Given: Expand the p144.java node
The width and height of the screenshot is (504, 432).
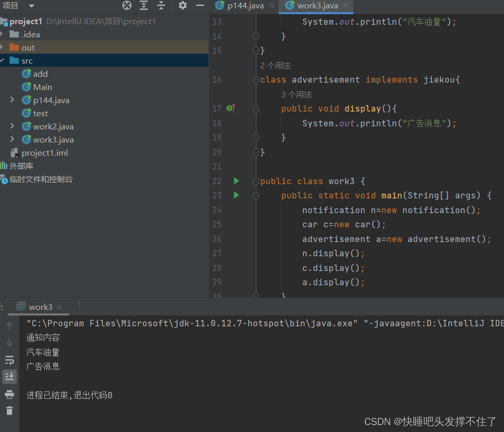Looking at the screenshot, I should pos(12,100).
